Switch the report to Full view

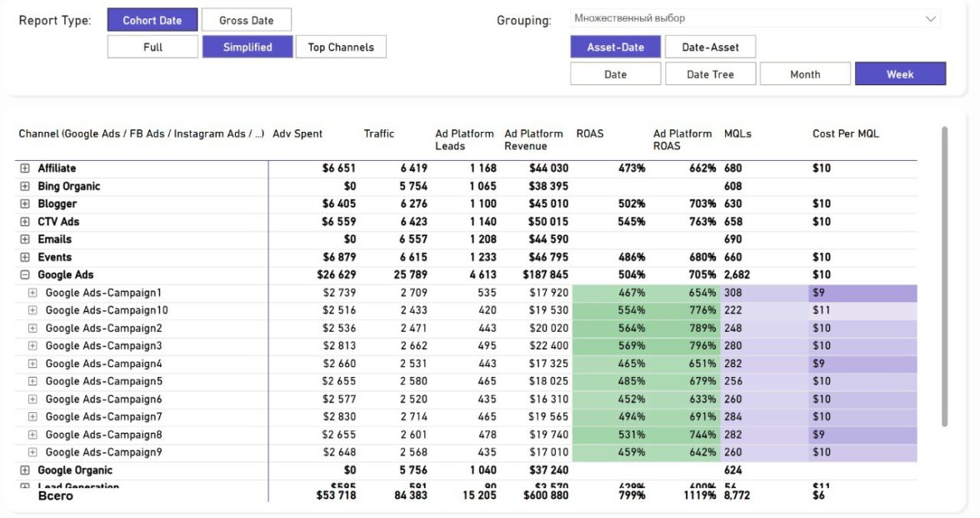(x=152, y=47)
